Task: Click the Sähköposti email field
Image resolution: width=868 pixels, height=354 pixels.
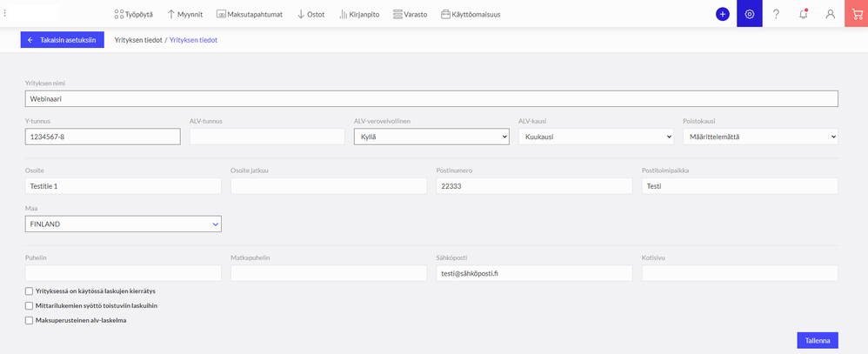Action: pyautogui.click(x=534, y=273)
